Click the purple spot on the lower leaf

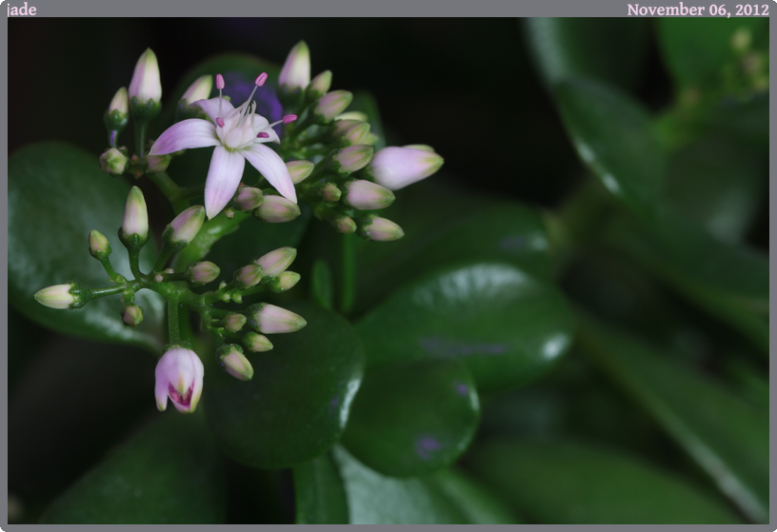coord(428,444)
